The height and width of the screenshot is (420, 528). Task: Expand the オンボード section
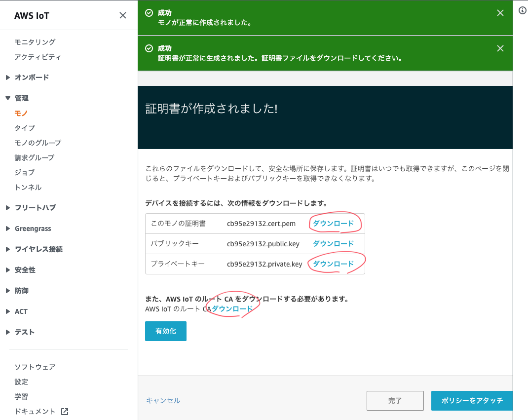(8, 77)
